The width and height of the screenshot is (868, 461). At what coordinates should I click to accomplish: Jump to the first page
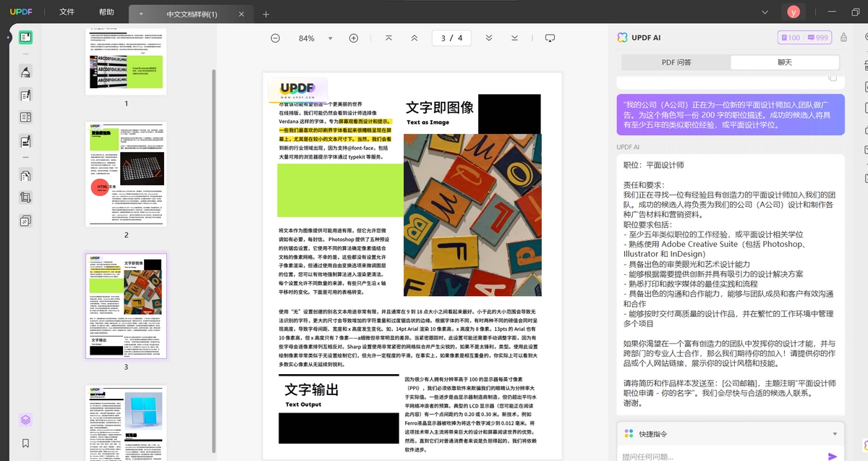tap(388, 38)
